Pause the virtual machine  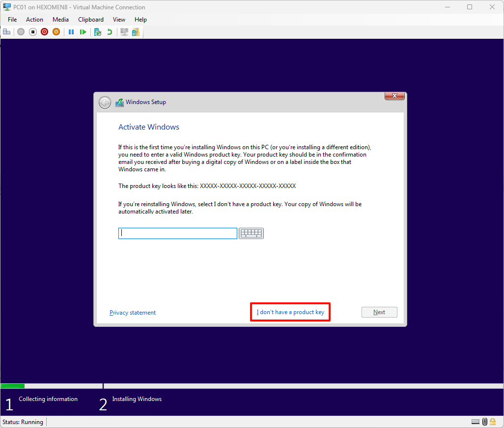click(71, 32)
